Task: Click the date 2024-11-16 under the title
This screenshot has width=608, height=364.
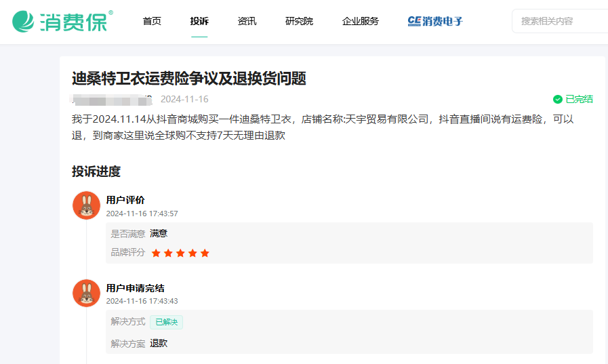Action: 184,99
